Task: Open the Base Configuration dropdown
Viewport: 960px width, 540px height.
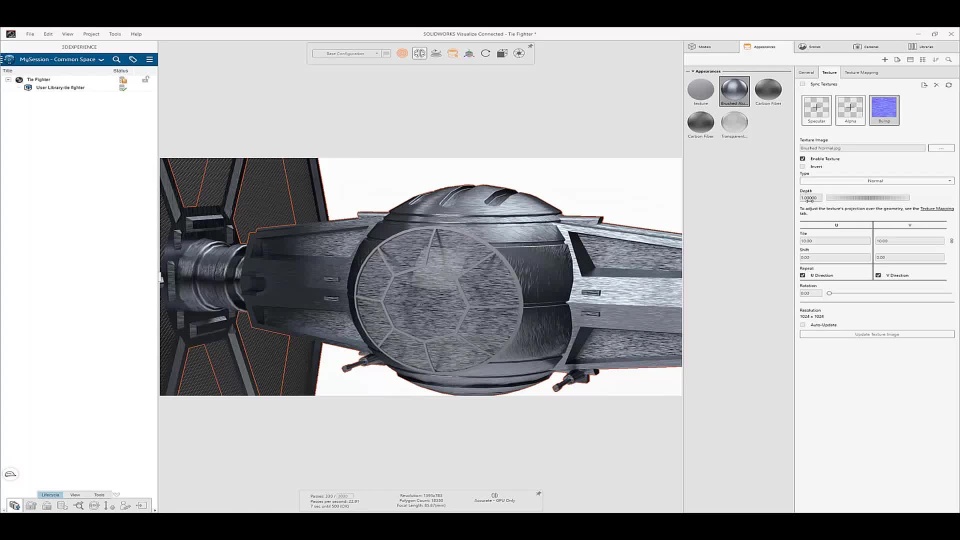Action: click(x=347, y=53)
